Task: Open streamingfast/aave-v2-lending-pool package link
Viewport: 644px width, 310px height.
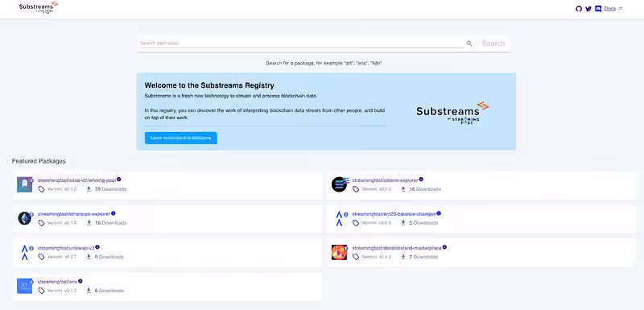Action: pos(76,180)
